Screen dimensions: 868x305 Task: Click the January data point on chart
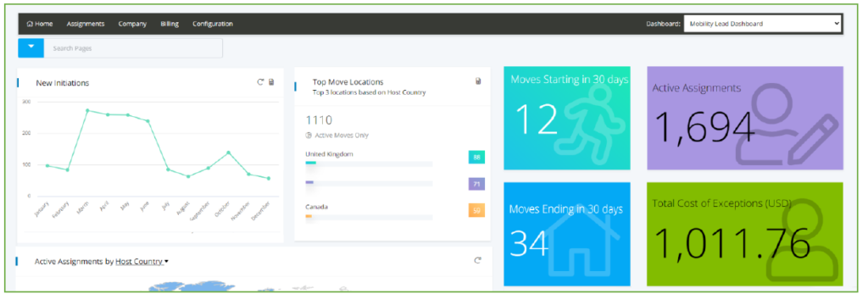47,165
